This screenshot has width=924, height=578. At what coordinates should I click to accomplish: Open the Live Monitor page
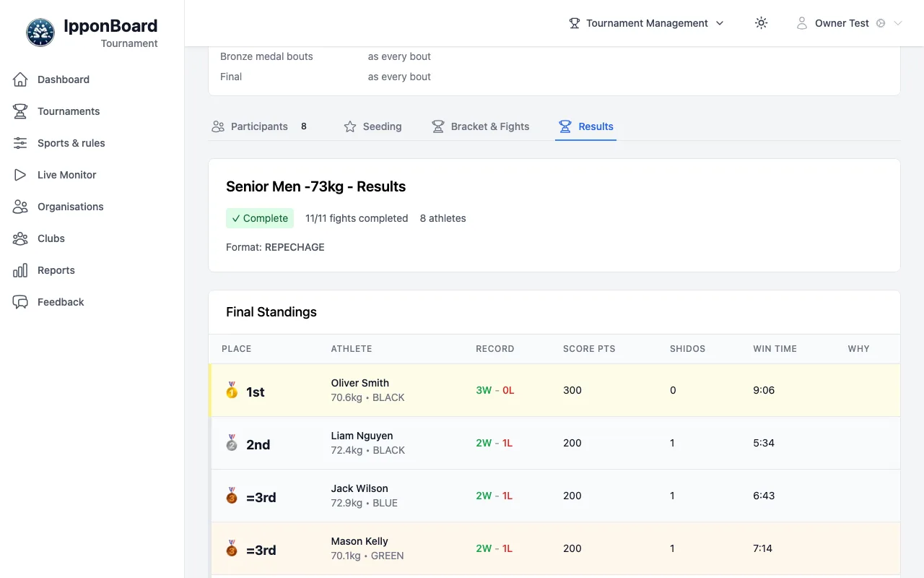92,175
